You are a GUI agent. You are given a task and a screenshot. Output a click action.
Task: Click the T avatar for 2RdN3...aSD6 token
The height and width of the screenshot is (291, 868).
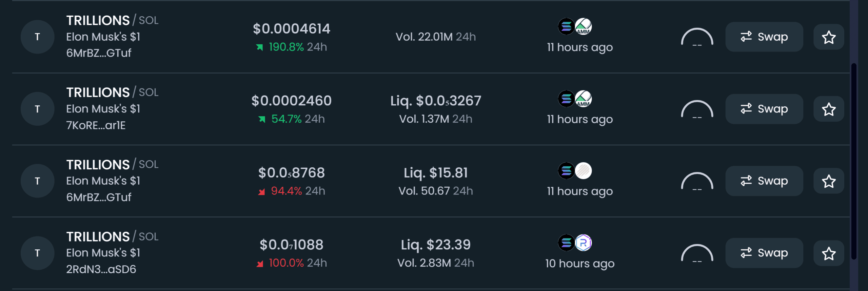(37, 253)
